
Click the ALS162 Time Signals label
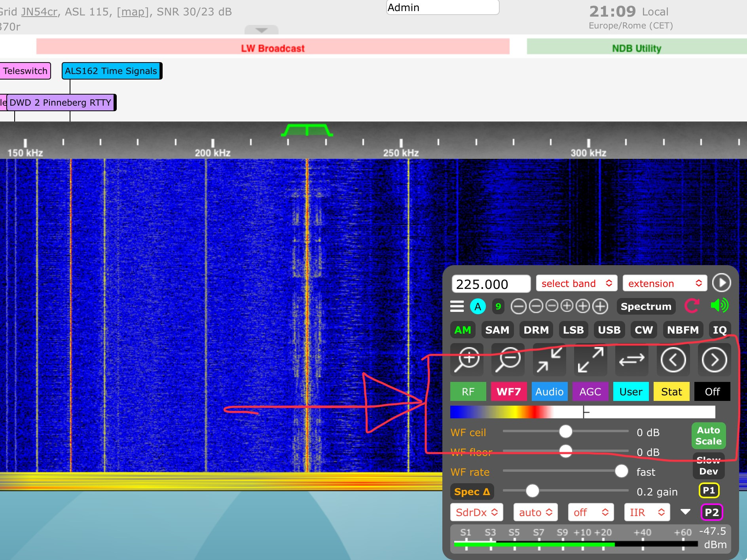(x=112, y=71)
